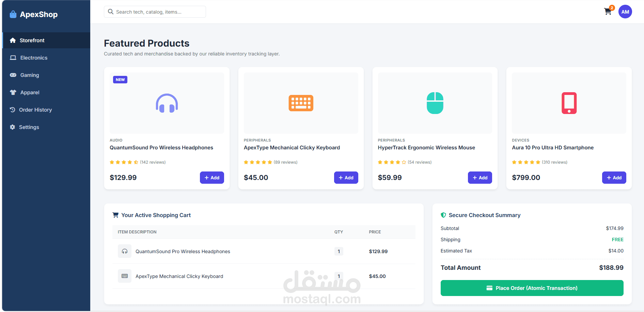This screenshot has height=312, width=644.
Task: Go to the Electronics category
Action: [x=46, y=58]
